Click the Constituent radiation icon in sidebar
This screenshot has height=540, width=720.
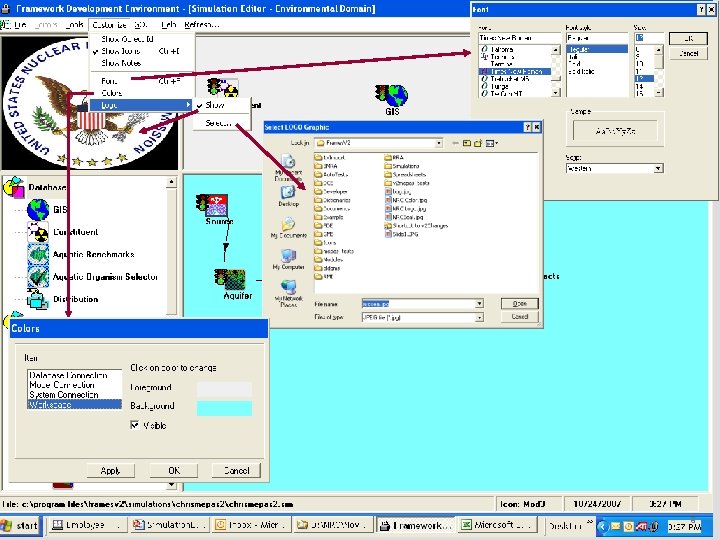click(x=38, y=232)
